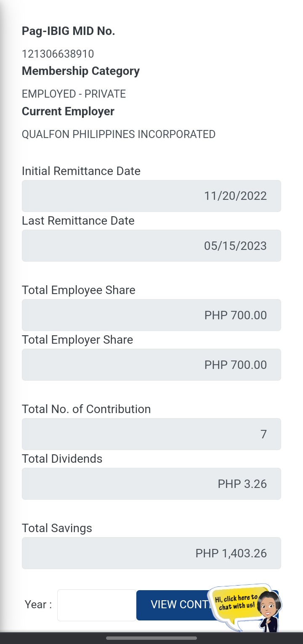Open the "click here to chat" bubble
The height and width of the screenshot is (644, 303).
(x=236, y=602)
